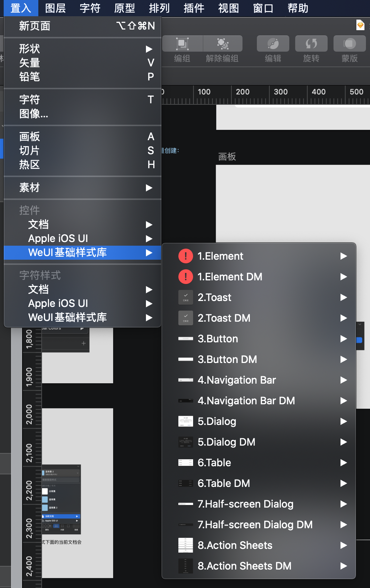
Task: Select WeUI基础样式库 under 控件
Action: pyautogui.click(x=83, y=253)
